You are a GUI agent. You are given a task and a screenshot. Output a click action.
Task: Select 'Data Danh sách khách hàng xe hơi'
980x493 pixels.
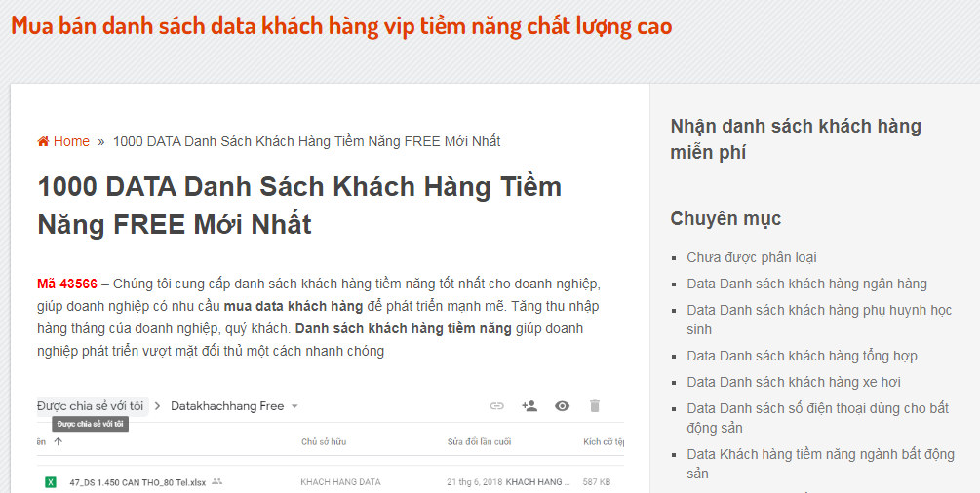pyautogui.click(x=793, y=382)
